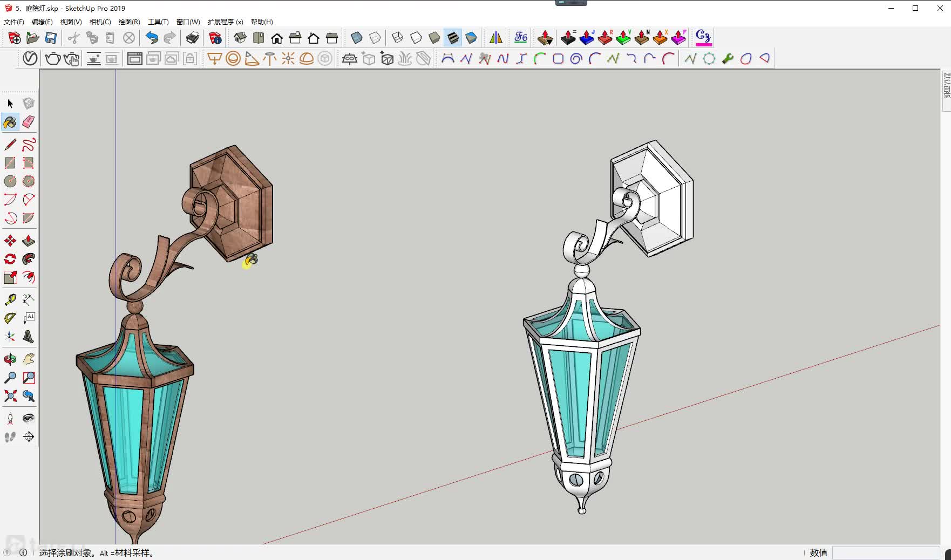Choose the Make Component tool

(29, 104)
